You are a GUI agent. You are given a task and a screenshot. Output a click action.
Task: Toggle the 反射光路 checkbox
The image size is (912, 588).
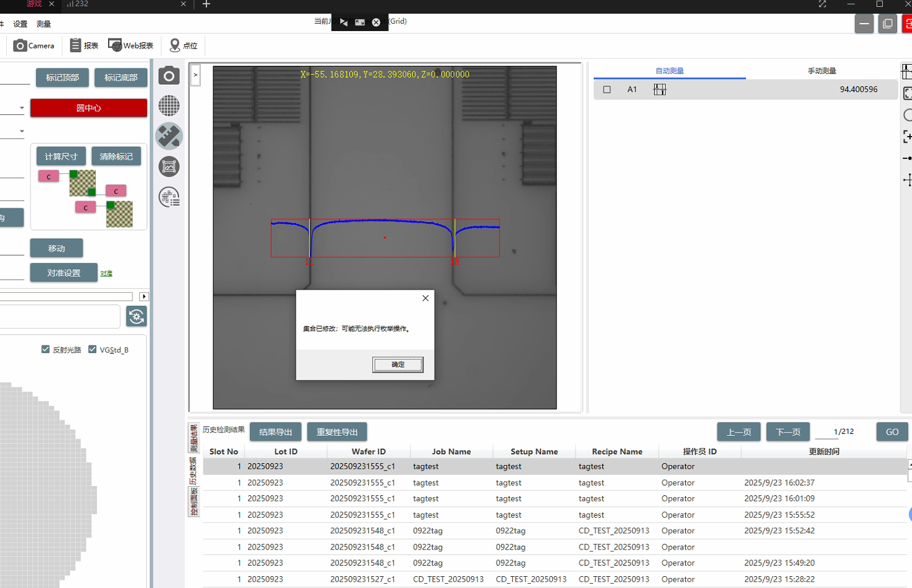tap(45, 349)
